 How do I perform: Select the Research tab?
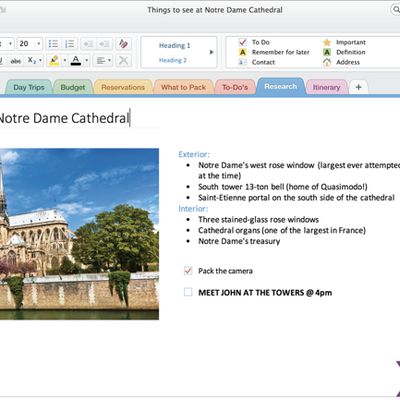(x=281, y=86)
